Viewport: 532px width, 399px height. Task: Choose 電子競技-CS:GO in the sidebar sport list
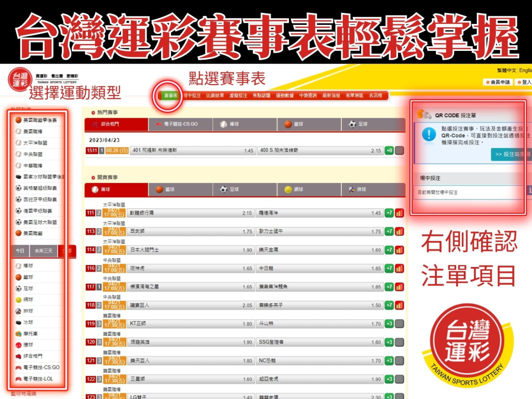37,367
